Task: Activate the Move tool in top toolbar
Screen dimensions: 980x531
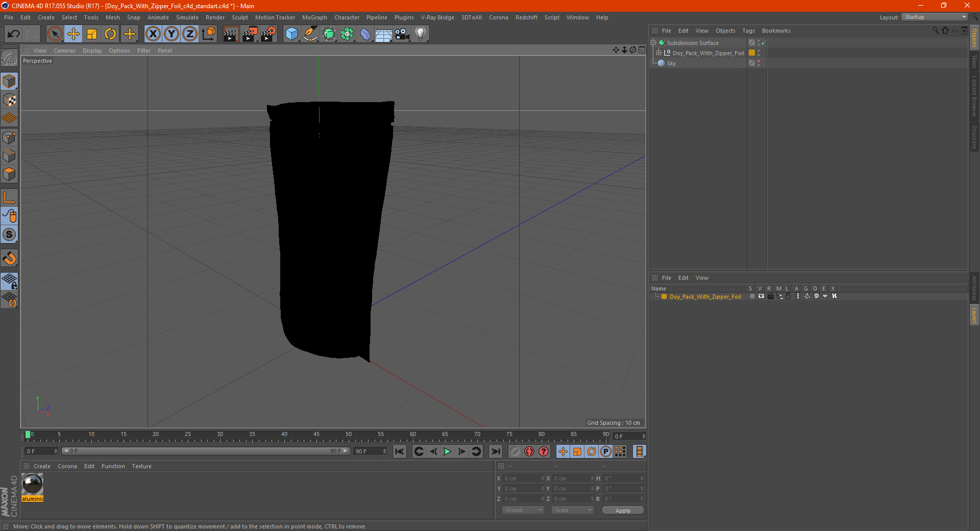Action: tap(73, 34)
